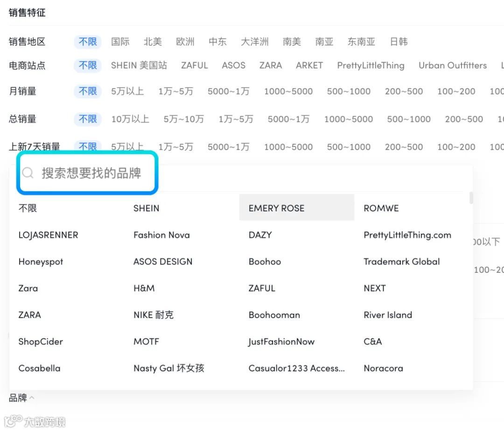Choose 国际 sales region

120,42
